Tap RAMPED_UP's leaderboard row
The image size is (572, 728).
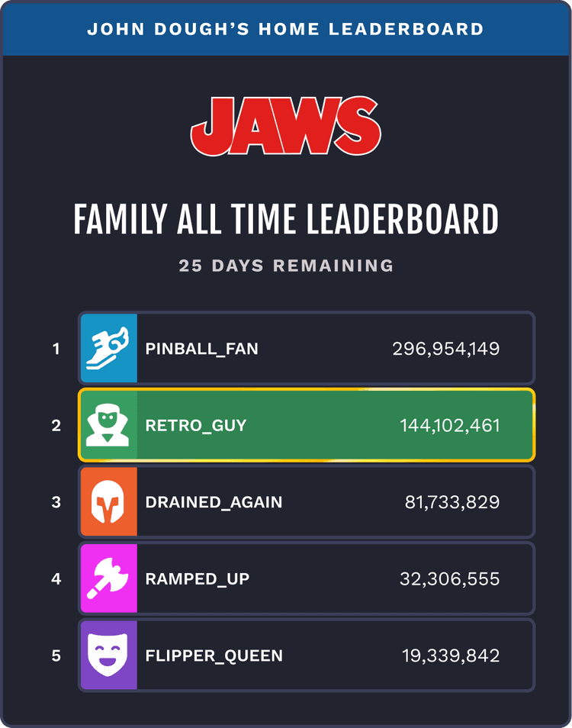pyautogui.click(x=305, y=578)
